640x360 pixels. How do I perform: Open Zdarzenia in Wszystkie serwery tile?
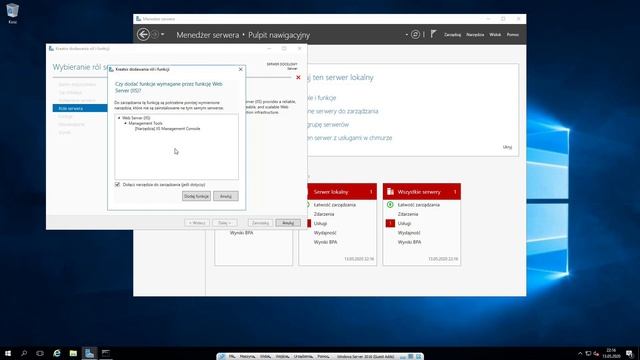tap(408, 214)
